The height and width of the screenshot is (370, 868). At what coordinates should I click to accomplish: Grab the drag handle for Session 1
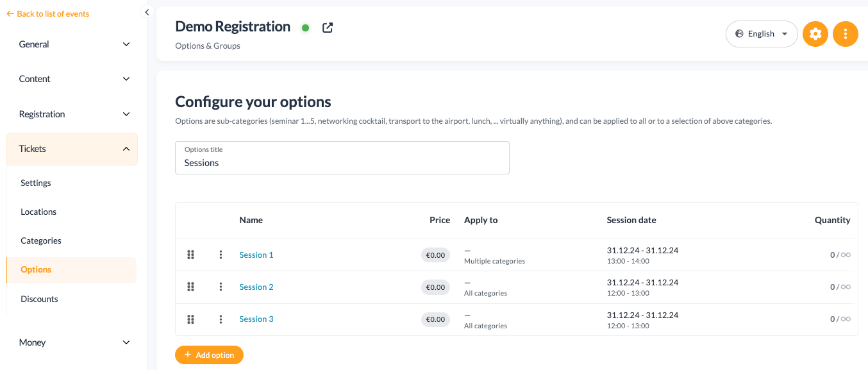tap(190, 255)
